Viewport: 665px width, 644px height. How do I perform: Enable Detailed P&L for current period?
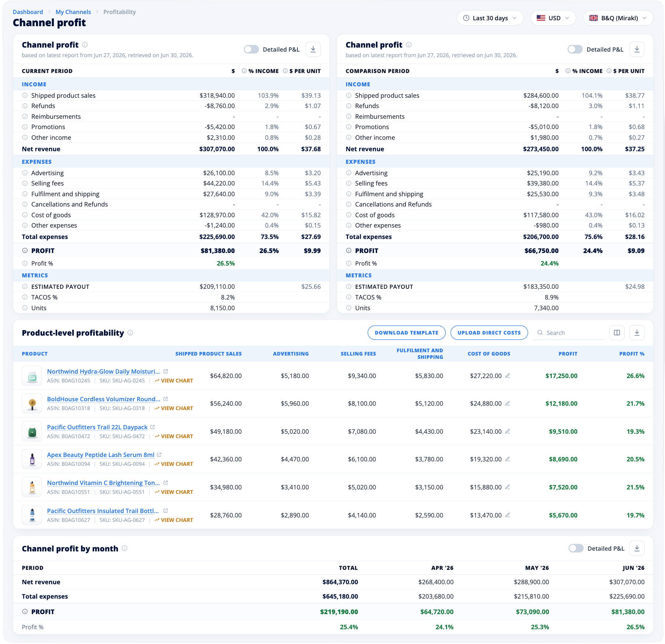click(251, 49)
